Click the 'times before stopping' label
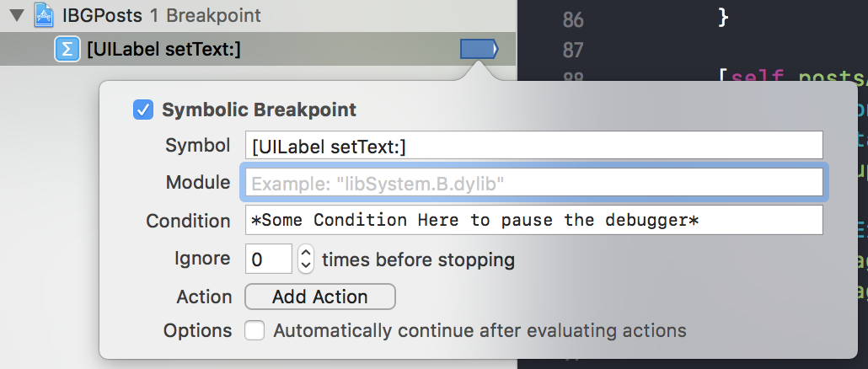868x369 pixels. pyautogui.click(x=419, y=259)
